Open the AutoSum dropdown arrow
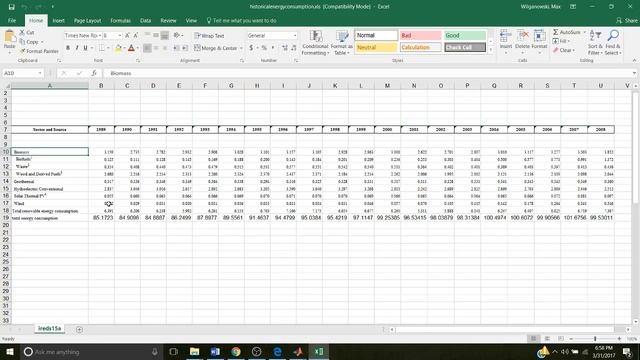 click(584, 32)
